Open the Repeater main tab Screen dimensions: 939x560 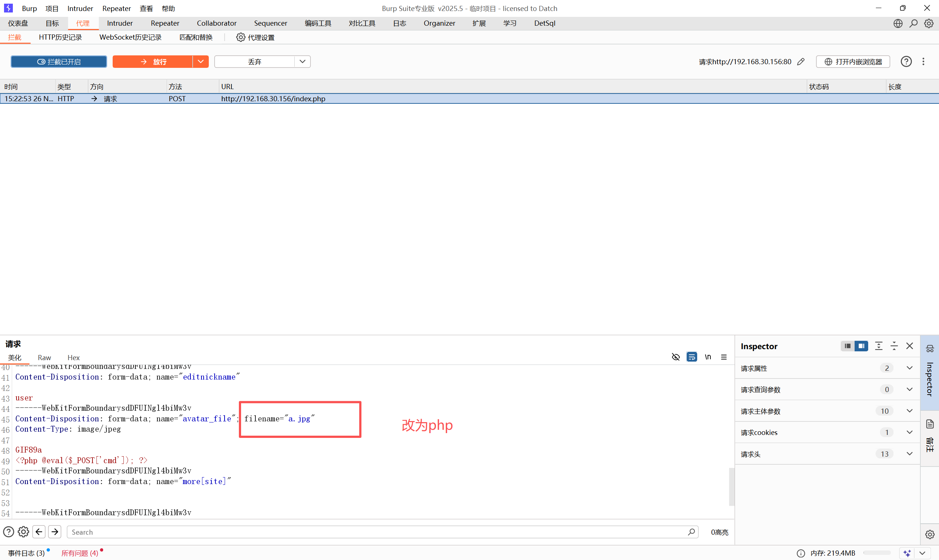(165, 23)
